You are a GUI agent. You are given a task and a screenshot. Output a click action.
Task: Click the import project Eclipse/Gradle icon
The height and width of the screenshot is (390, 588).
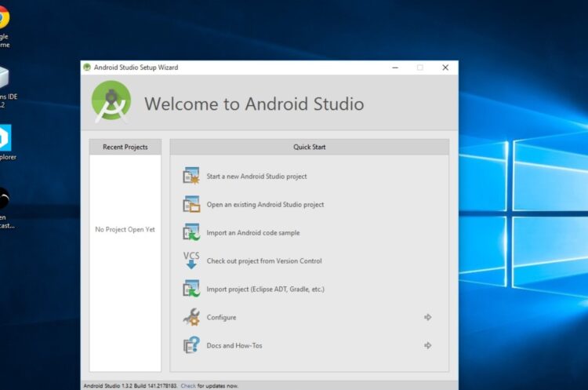click(x=191, y=289)
